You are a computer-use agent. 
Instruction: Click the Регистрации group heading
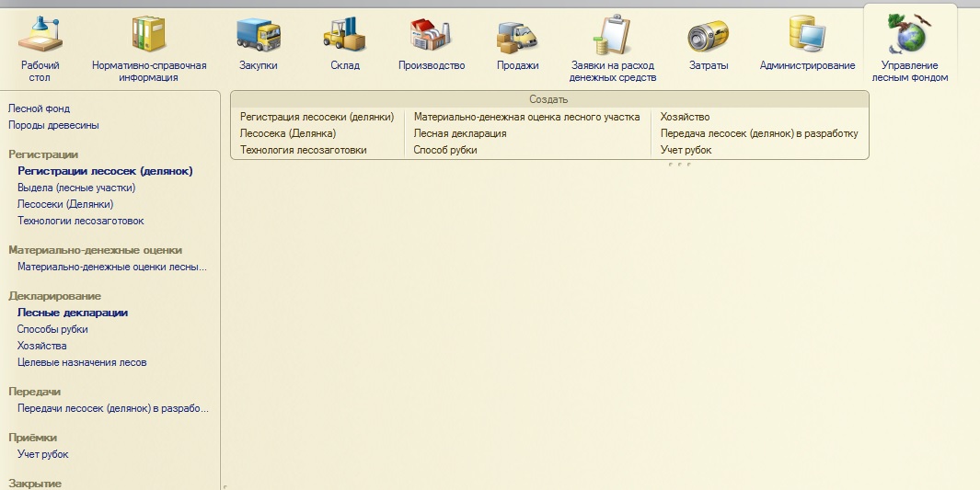[x=43, y=154]
